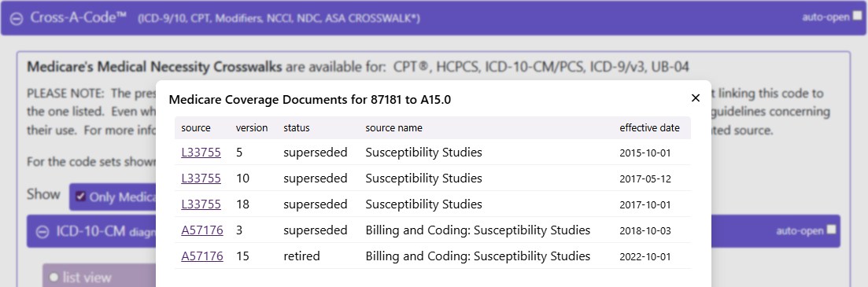Open L33755 version 18 link
Image resolution: width=868 pixels, height=287 pixels.
201,204
